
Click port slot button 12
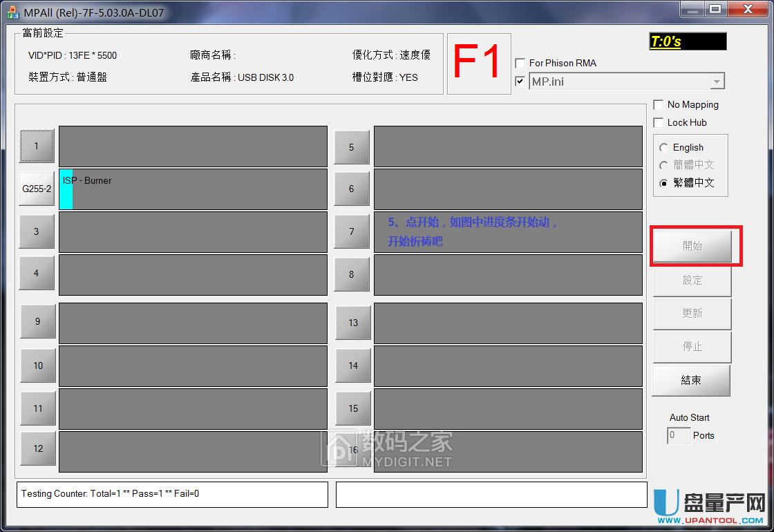pos(37,448)
